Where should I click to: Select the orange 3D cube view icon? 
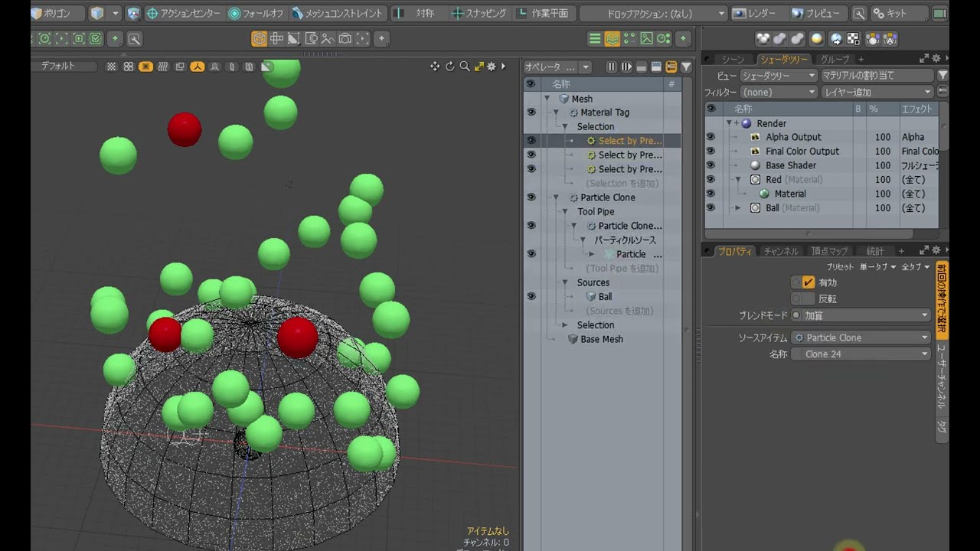click(260, 38)
